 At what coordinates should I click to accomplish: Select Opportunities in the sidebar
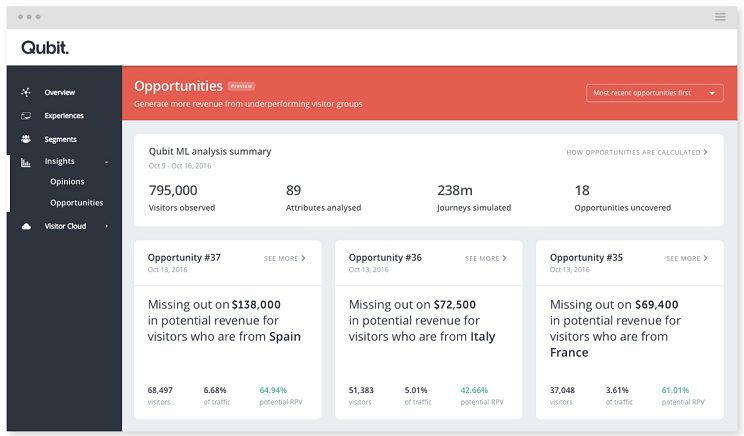[x=77, y=203]
